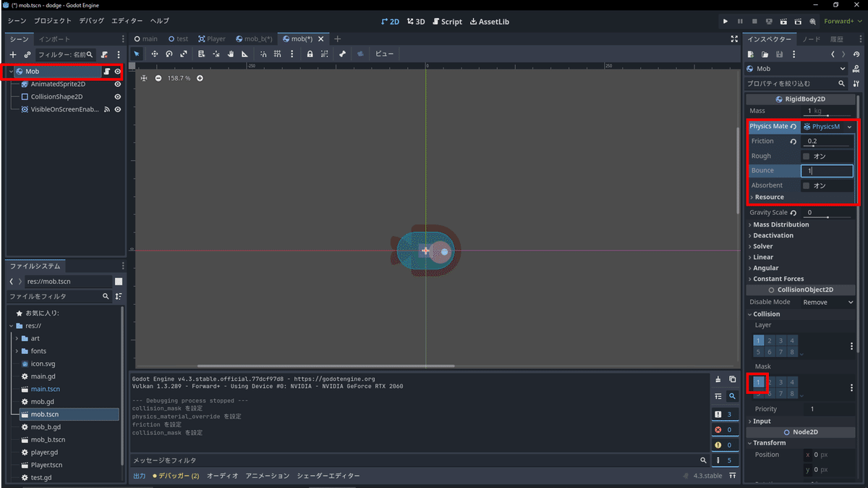Toggle the Rough checkbox in the physics material
This screenshot has height=488, width=868.
[x=806, y=156]
